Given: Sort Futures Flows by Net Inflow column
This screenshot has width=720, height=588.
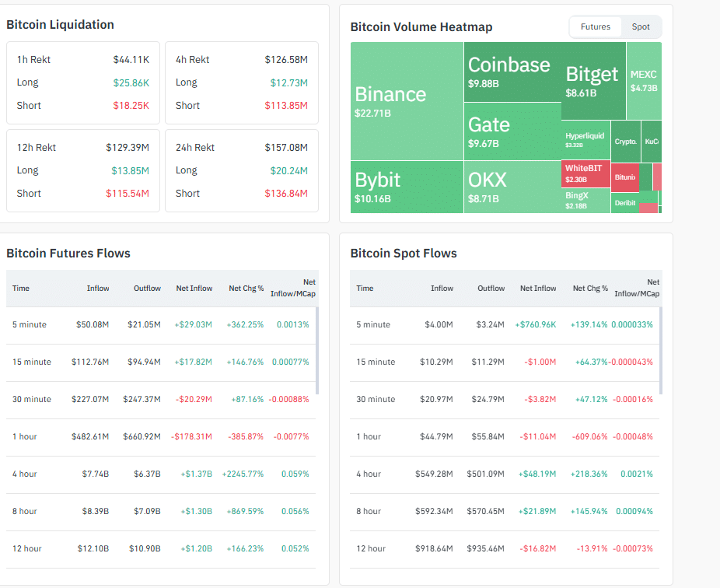Looking at the screenshot, I should (194, 289).
